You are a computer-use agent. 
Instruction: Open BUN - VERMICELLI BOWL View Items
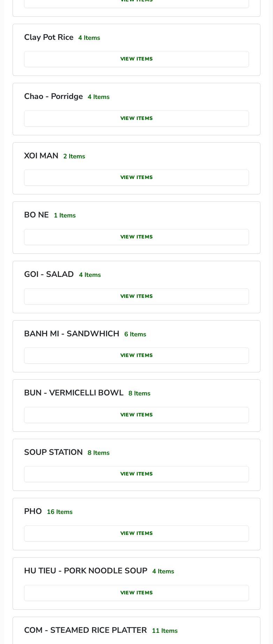136,415
